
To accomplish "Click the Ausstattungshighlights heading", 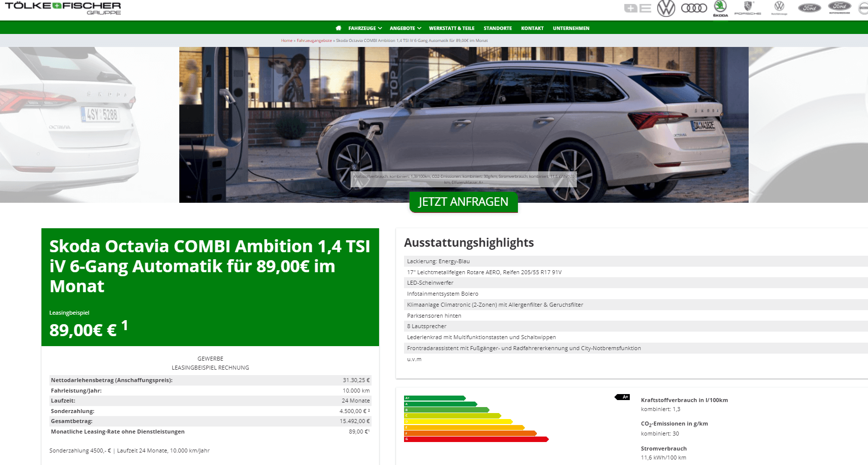I will coord(469,243).
